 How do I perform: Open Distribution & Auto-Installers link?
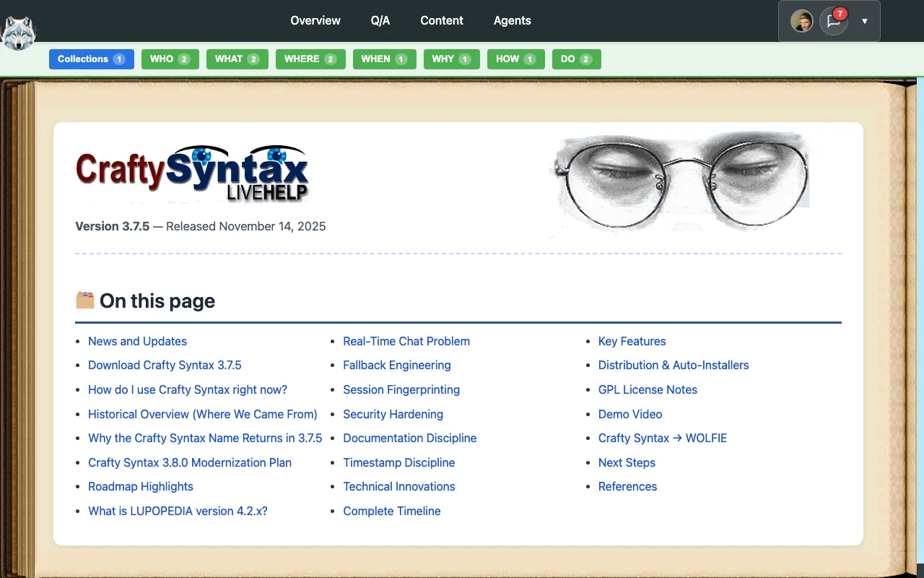[x=674, y=366]
